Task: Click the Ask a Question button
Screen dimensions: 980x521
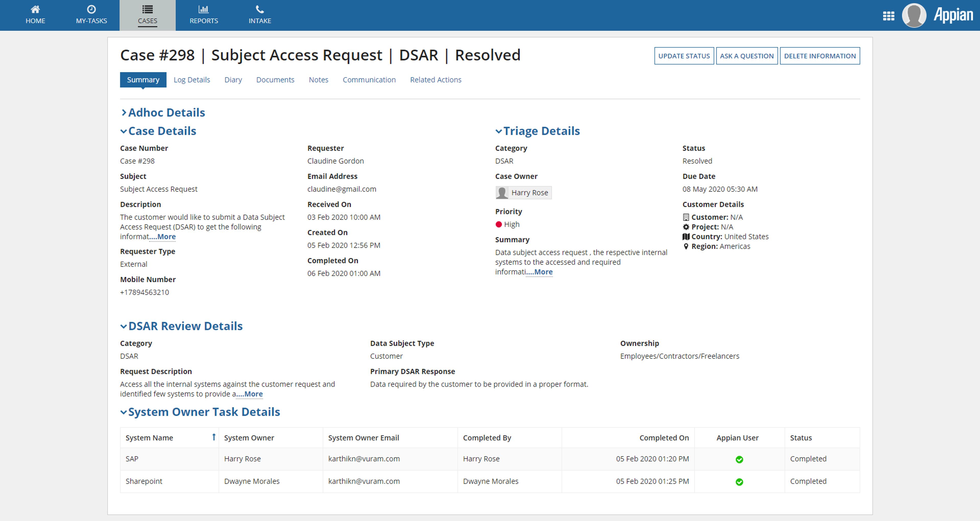Action: pos(746,56)
